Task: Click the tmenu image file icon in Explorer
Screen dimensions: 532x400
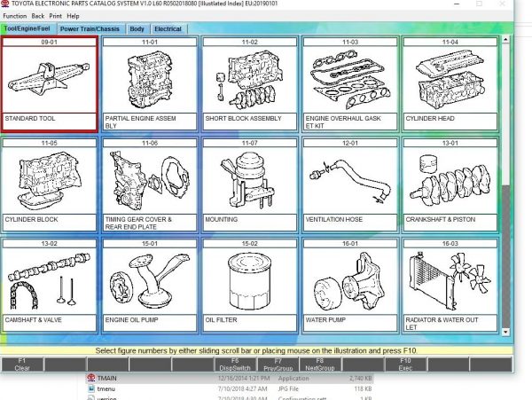Action: (91, 388)
